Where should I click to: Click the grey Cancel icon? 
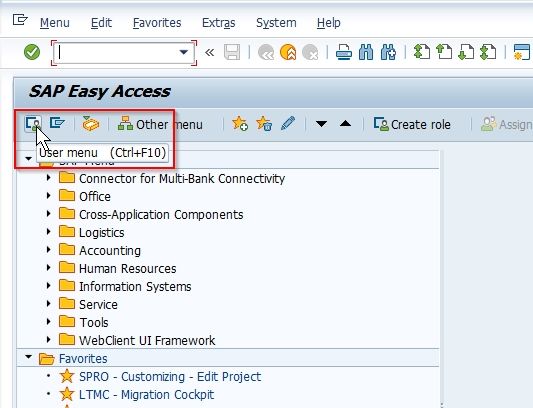click(x=310, y=52)
